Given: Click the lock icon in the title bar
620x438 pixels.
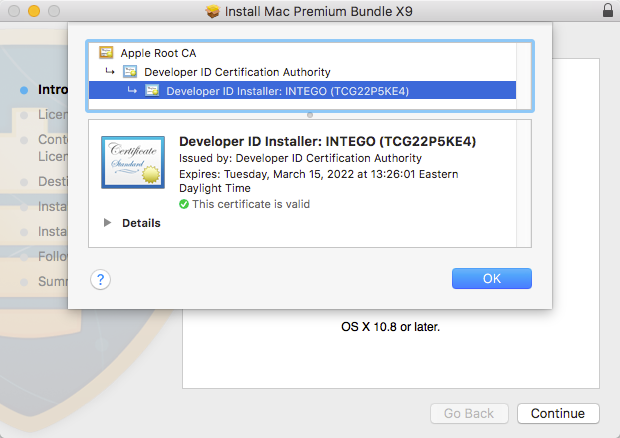Looking at the screenshot, I should pos(608,10).
